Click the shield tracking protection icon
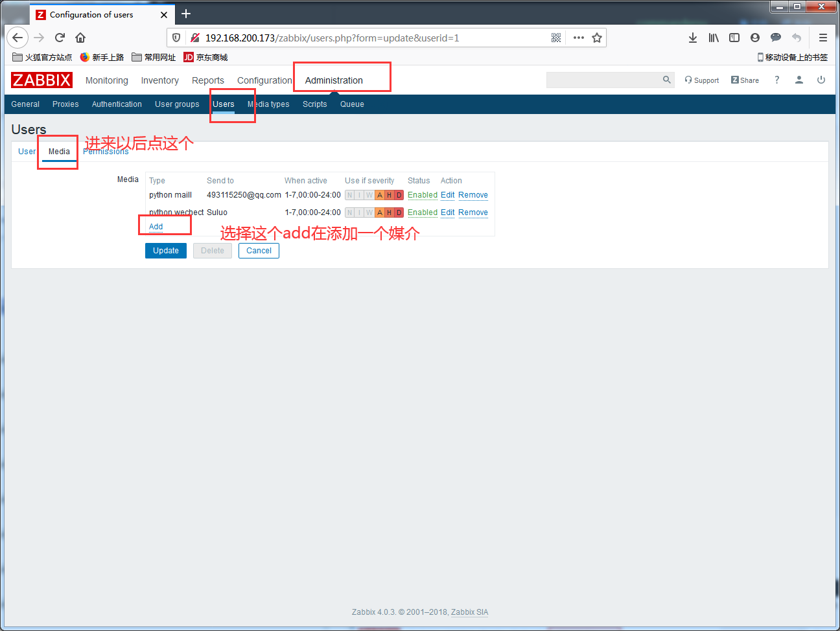Screen dimensions: 840x631 (176, 38)
